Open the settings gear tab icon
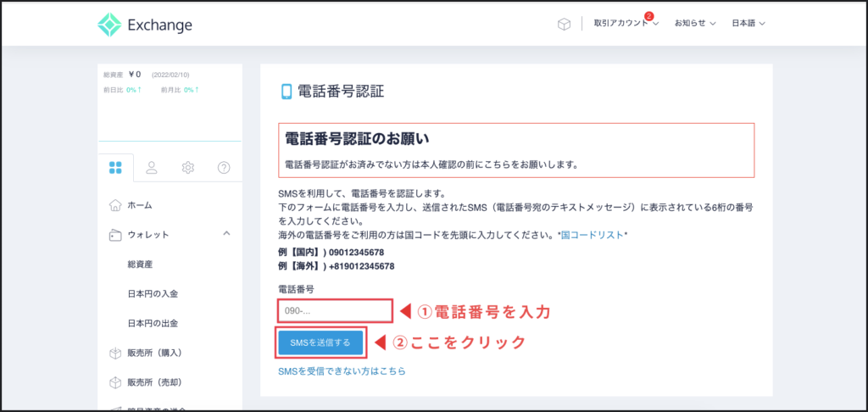This screenshot has height=412, width=868. [187, 168]
